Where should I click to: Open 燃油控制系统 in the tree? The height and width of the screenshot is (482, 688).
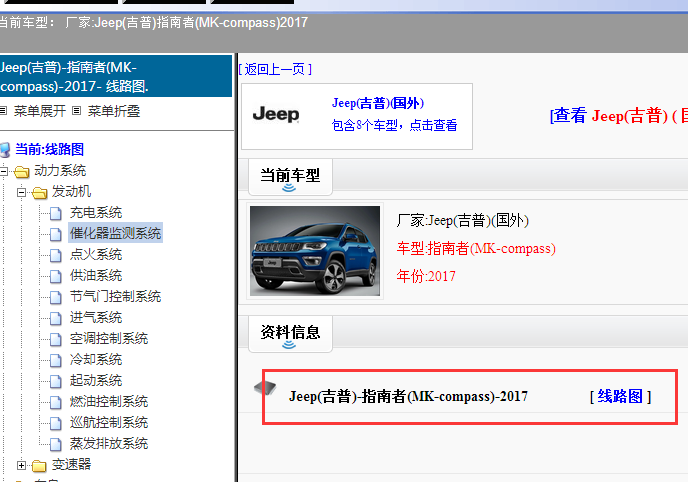pos(109,401)
